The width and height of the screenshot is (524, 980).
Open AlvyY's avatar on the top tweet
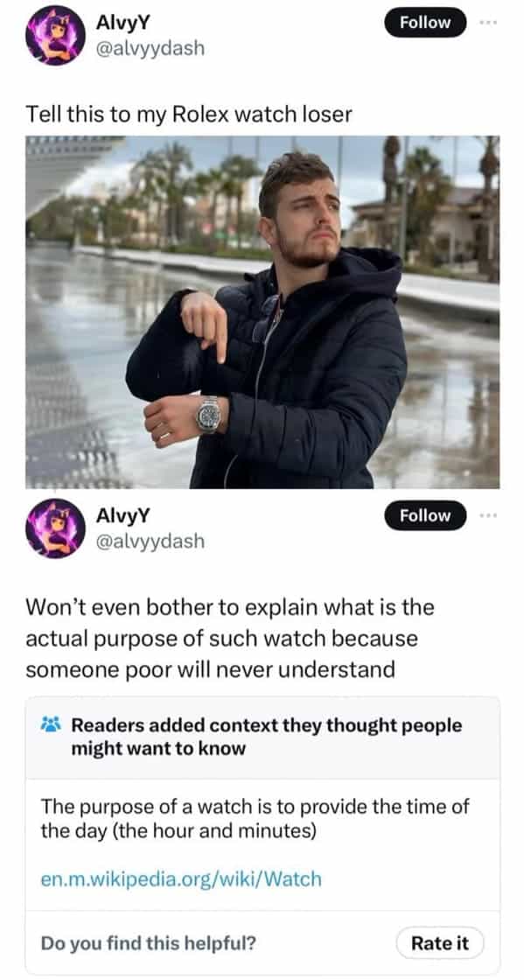[x=56, y=36]
